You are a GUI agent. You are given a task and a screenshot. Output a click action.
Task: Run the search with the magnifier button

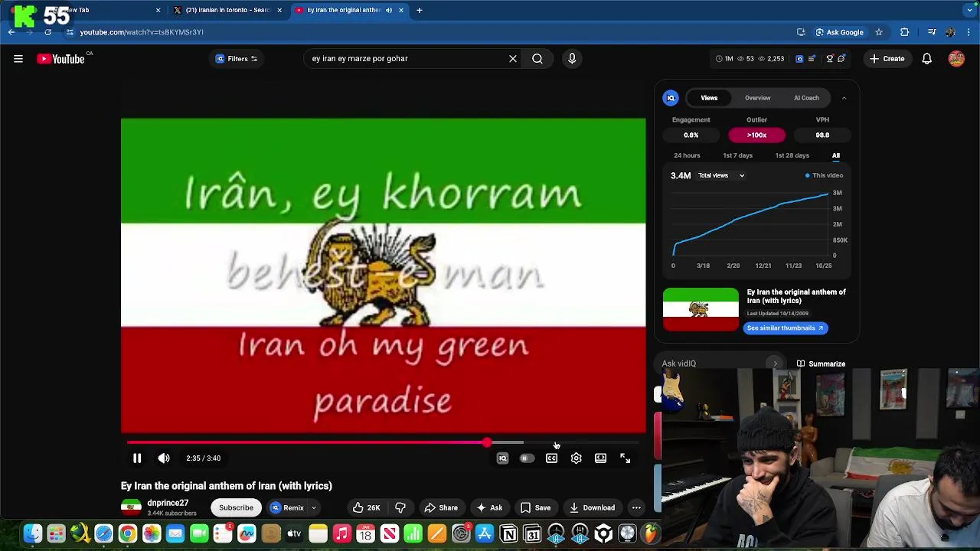pyautogui.click(x=537, y=58)
